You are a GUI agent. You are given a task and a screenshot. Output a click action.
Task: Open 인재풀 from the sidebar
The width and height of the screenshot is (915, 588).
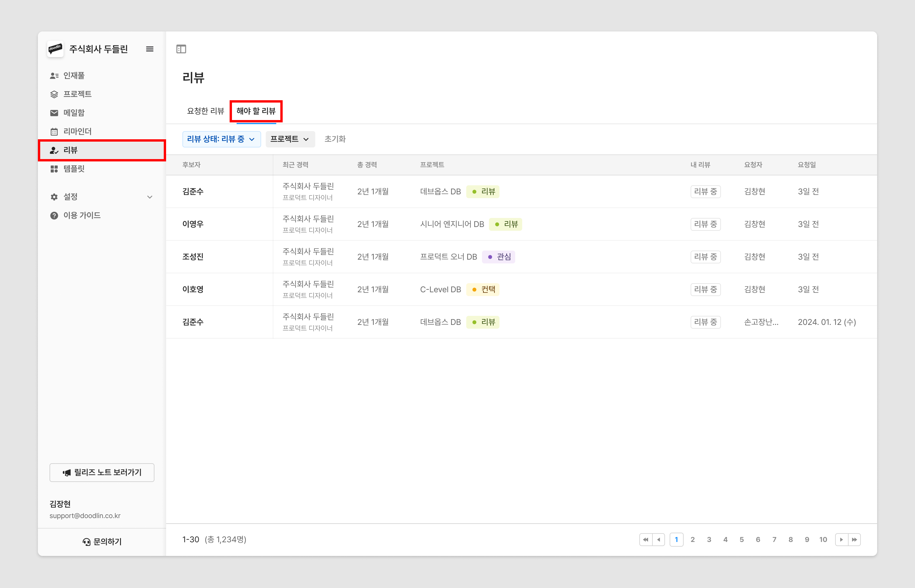(74, 75)
